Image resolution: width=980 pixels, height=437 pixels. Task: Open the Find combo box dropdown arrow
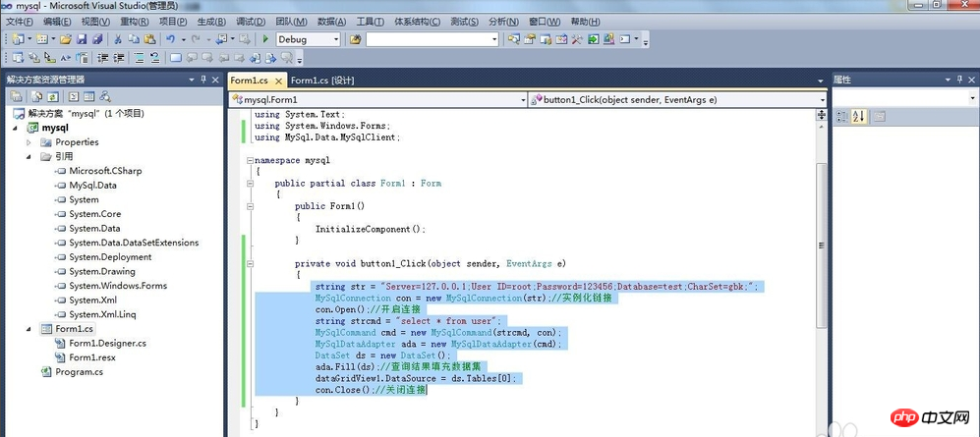[x=495, y=39]
